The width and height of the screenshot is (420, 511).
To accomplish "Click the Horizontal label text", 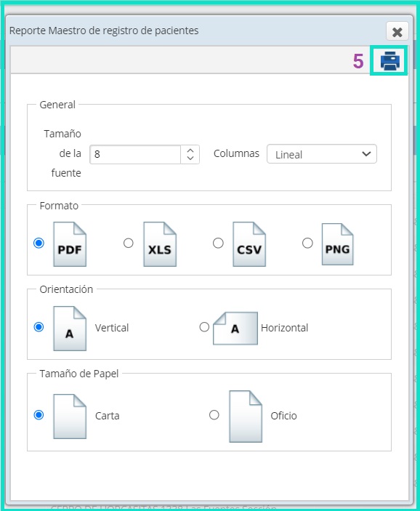I will click(284, 328).
